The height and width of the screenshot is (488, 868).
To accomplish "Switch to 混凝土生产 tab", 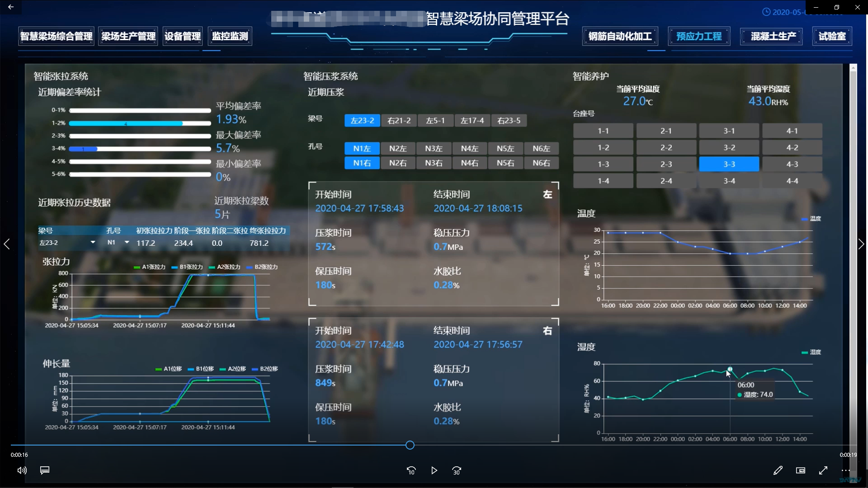I will tap(773, 37).
